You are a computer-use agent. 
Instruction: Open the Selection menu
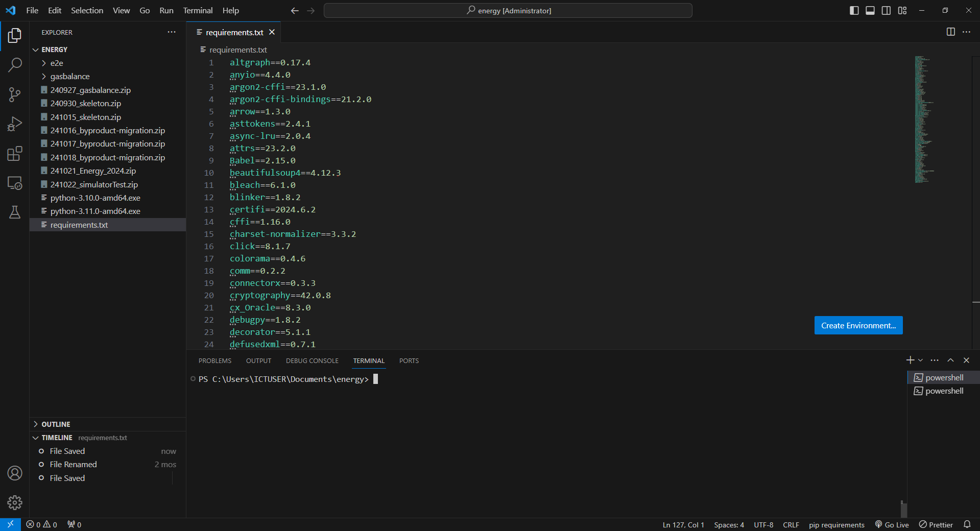pyautogui.click(x=87, y=10)
